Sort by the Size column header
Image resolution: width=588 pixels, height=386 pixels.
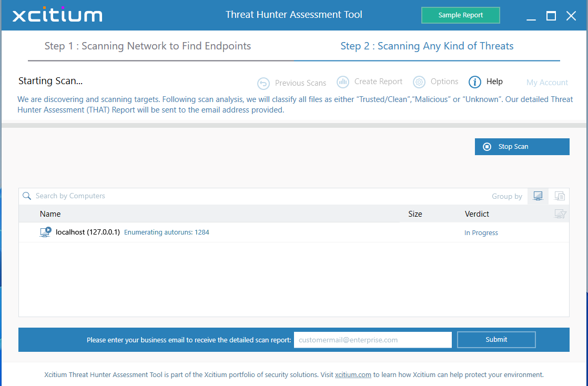[x=415, y=214]
